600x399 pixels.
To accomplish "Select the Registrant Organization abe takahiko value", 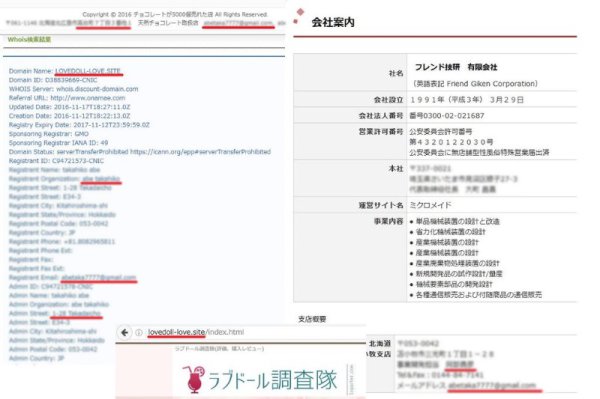I will coord(101,179).
